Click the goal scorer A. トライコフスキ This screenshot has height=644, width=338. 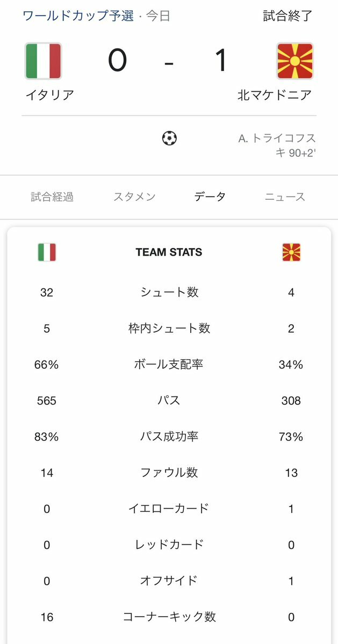[277, 146]
